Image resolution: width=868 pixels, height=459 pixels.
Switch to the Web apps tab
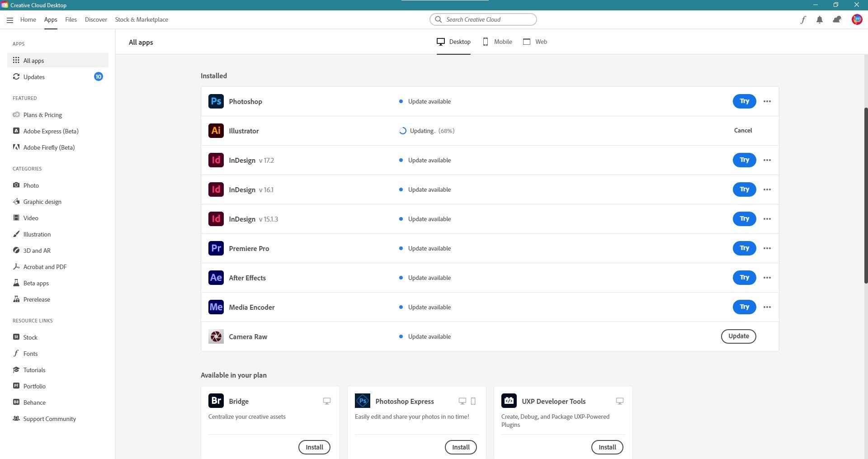(535, 42)
